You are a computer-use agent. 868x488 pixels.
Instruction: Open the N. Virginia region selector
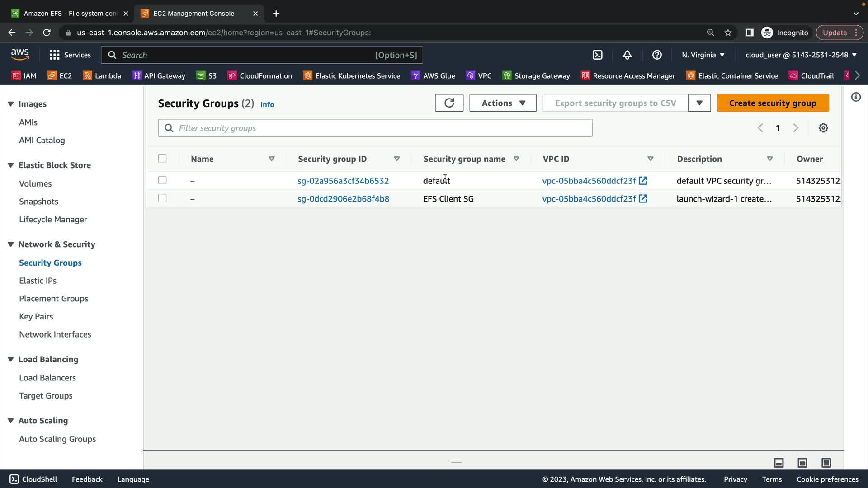point(703,55)
